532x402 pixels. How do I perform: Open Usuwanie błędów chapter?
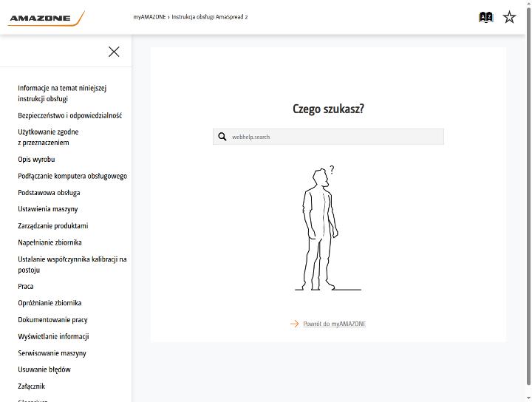(x=44, y=369)
